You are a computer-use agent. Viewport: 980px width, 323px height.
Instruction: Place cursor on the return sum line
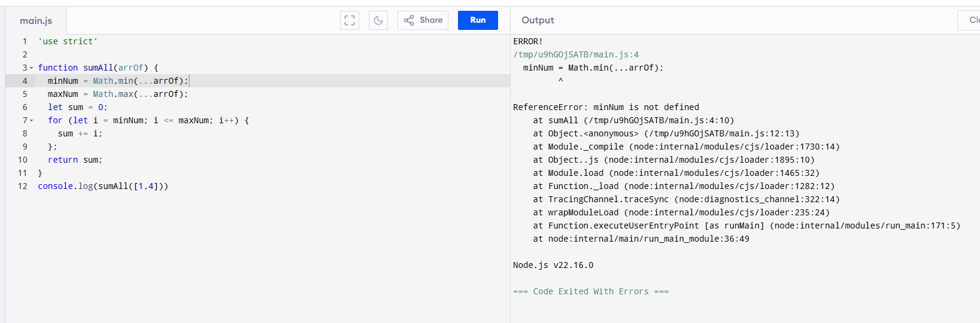pyautogui.click(x=75, y=160)
